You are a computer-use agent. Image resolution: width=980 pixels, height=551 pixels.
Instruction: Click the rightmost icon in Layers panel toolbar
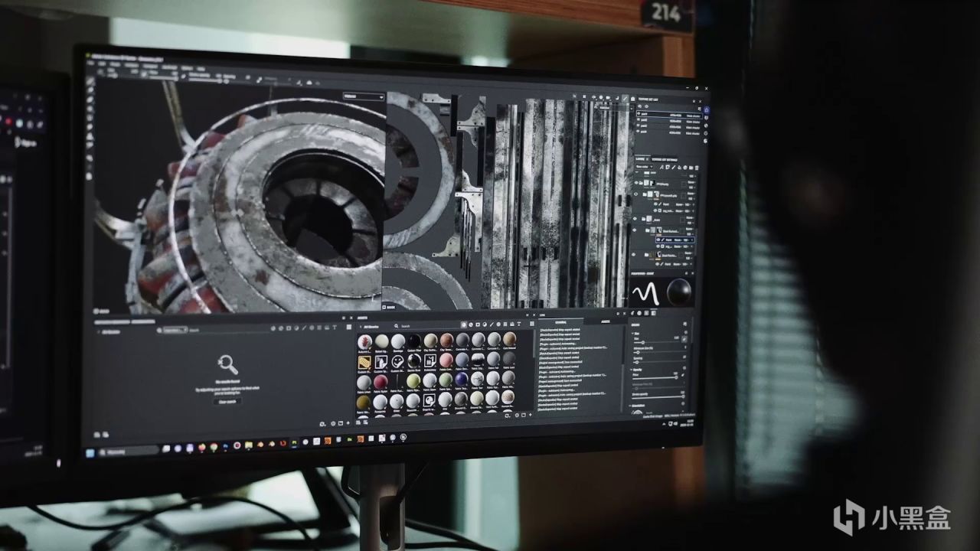tap(695, 168)
